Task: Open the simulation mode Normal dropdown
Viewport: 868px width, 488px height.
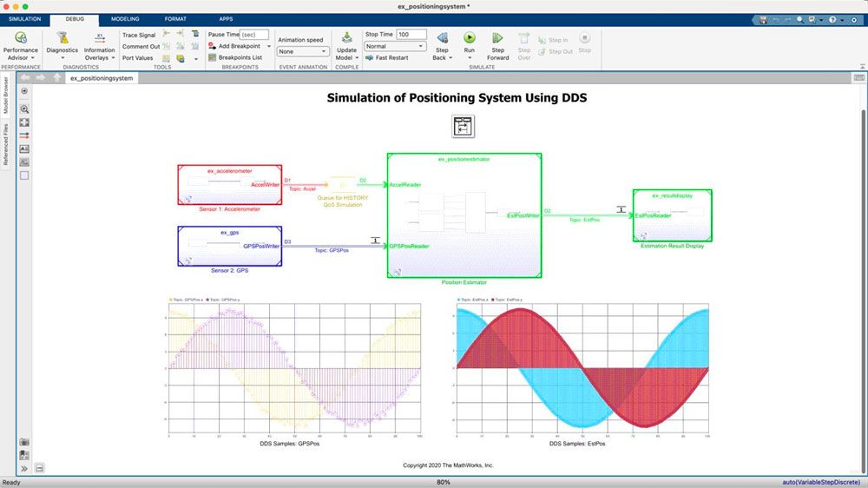Action: pyautogui.click(x=395, y=46)
